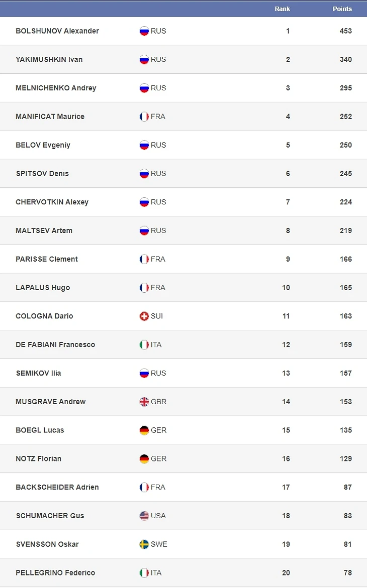
Task: Click Swedish flag icon for SVENSSON Oskar
Action: click(144, 544)
